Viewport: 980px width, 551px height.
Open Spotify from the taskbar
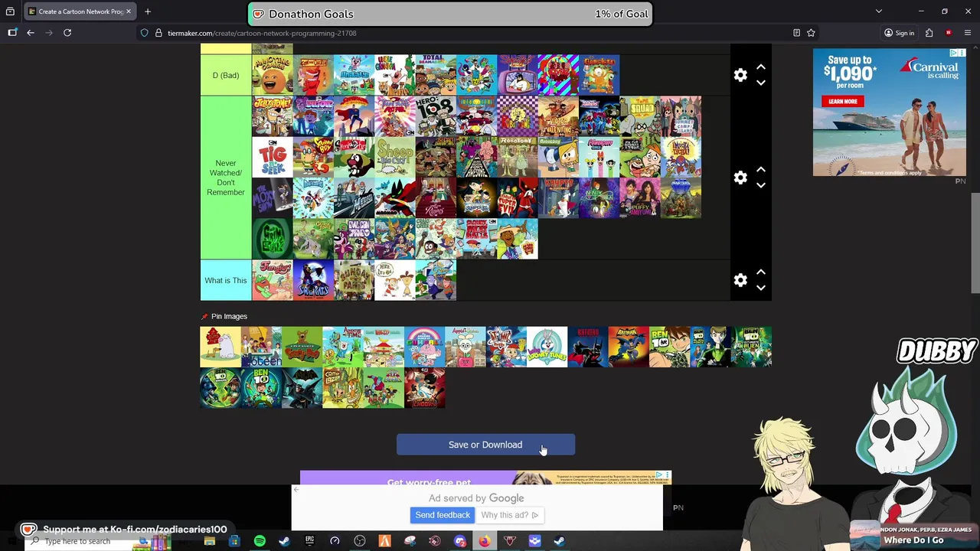tap(260, 541)
